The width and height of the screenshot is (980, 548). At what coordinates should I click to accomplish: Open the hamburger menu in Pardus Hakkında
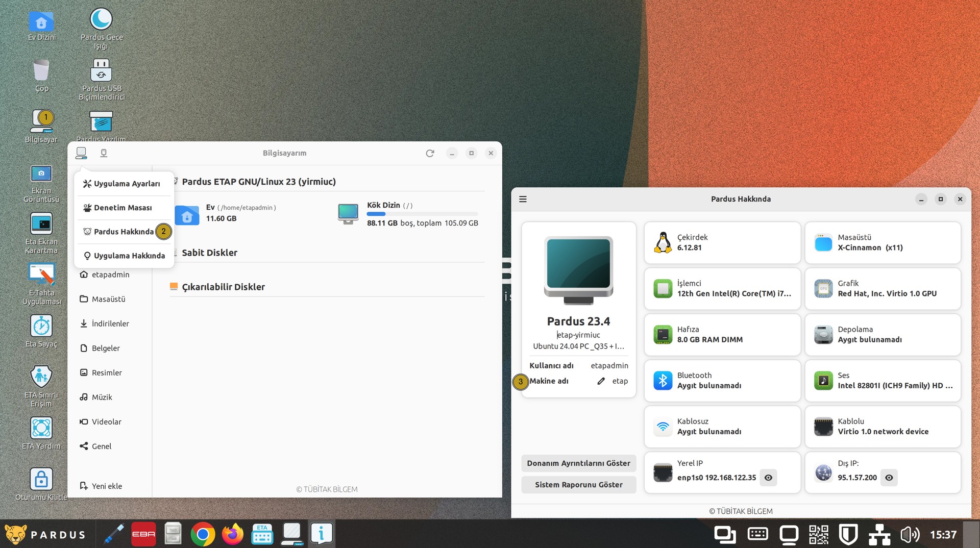[x=523, y=199]
